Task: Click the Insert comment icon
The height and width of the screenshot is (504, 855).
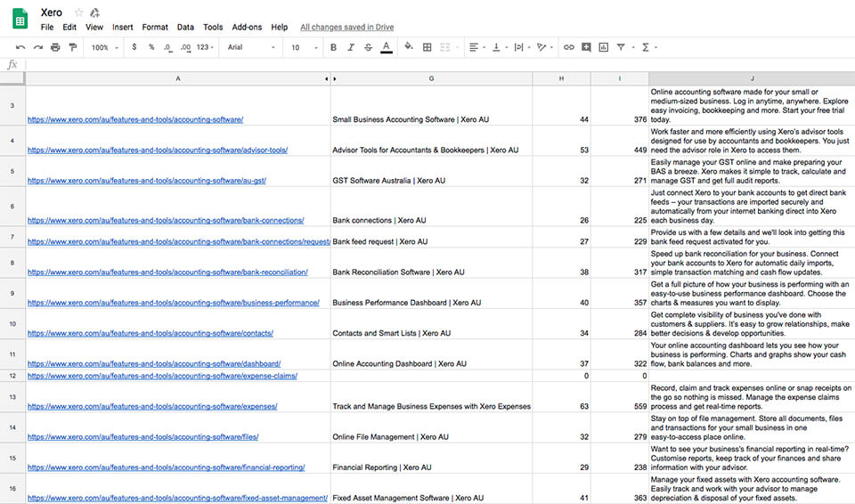Action: 586,47
